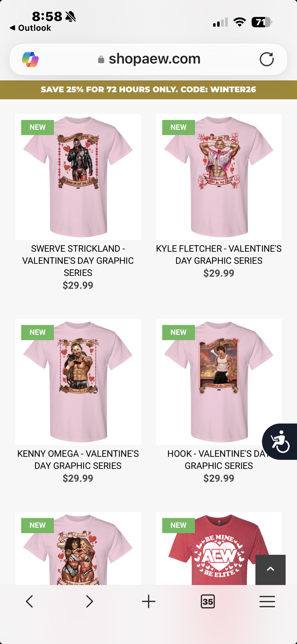Go forward with browser forward arrow
This screenshot has height=644, width=297.
[89, 601]
